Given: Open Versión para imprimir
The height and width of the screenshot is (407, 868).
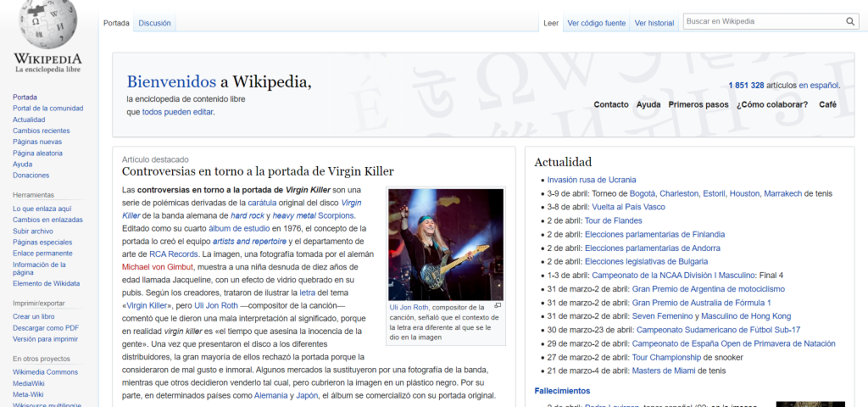Looking at the screenshot, I should [x=45, y=339].
